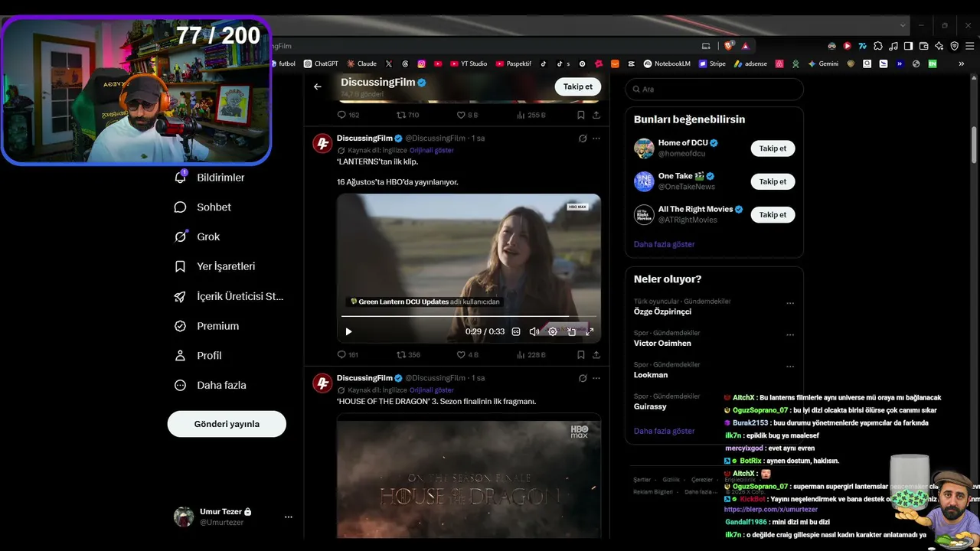This screenshot has width=980, height=551.
Task: Open the ChatGPT bookmark
Action: pos(321,64)
